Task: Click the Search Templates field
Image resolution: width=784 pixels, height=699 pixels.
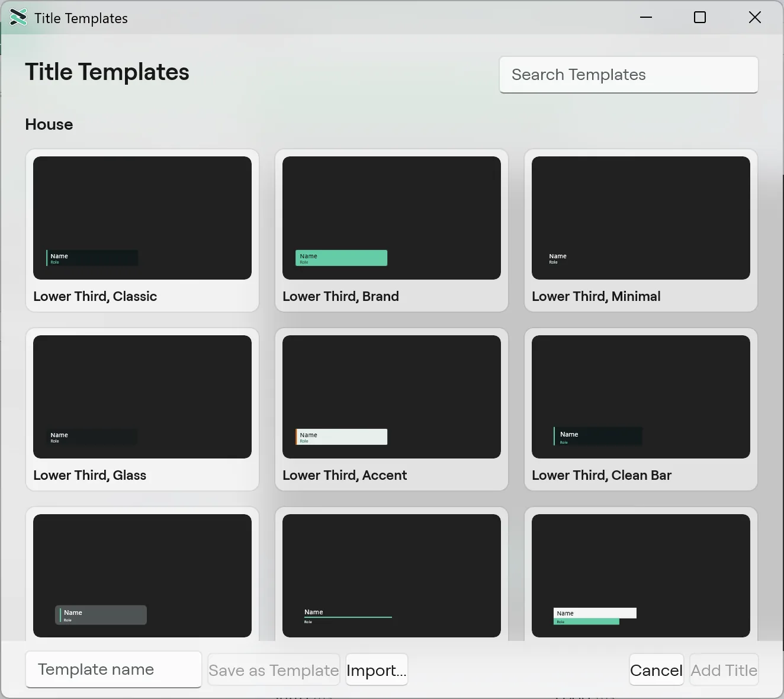Action: [629, 75]
